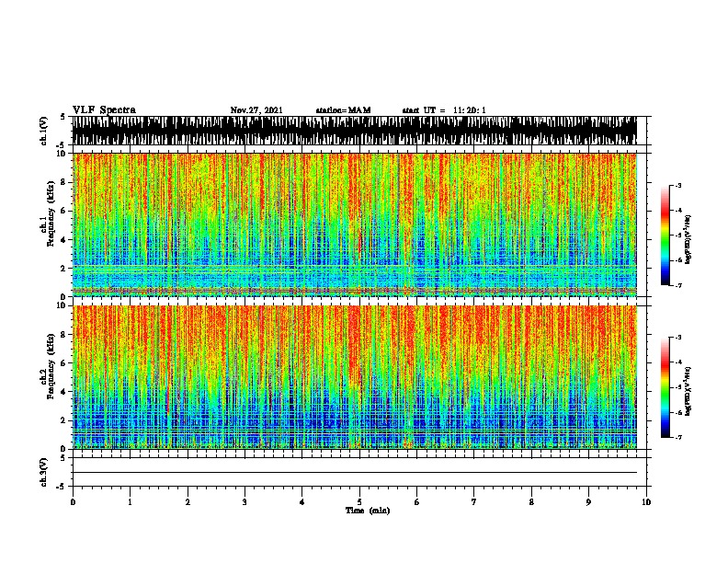Click time axis tick label "2"
The height and width of the screenshot is (563, 728).
(x=188, y=502)
